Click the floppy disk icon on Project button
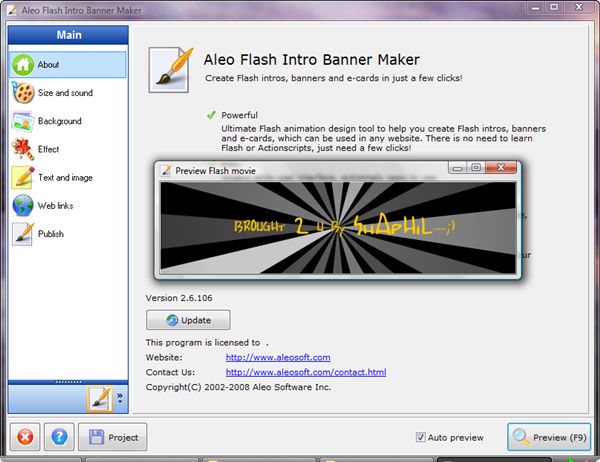 pyautogui.click(x=96, y=437)
